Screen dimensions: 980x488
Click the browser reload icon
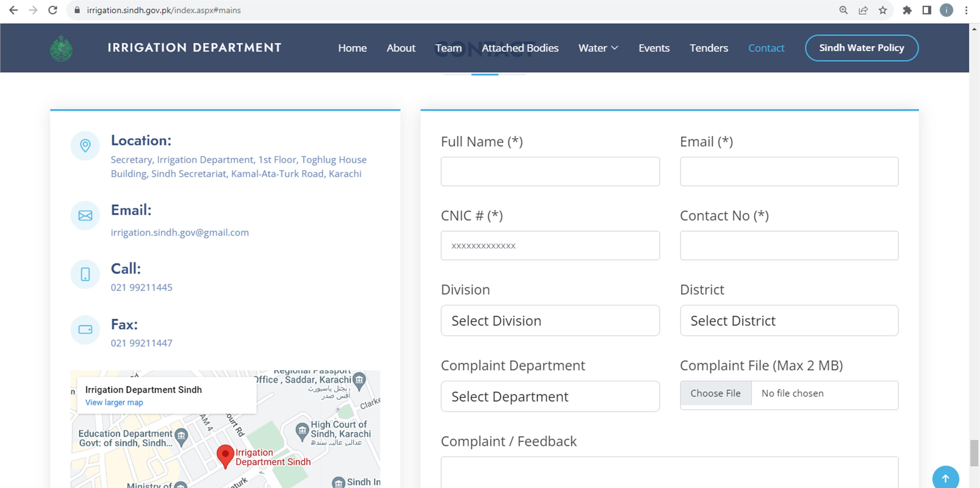[53, 10]
